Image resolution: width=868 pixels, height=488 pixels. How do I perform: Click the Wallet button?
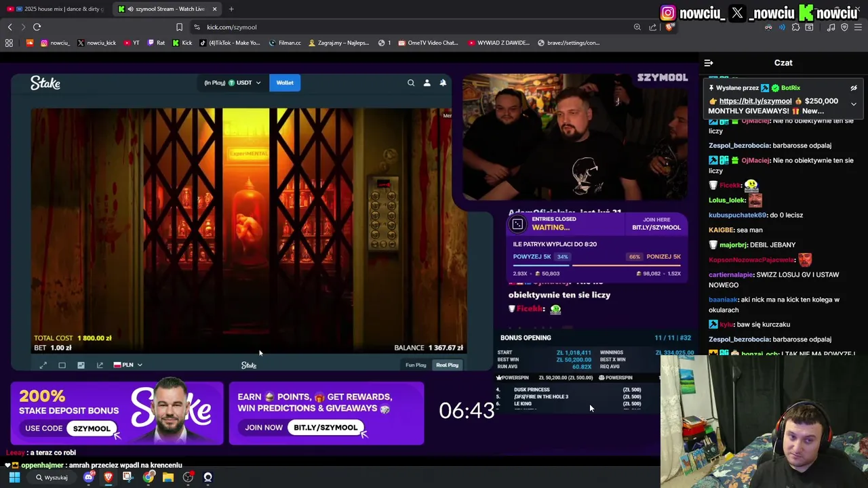[x=285, y=83]
